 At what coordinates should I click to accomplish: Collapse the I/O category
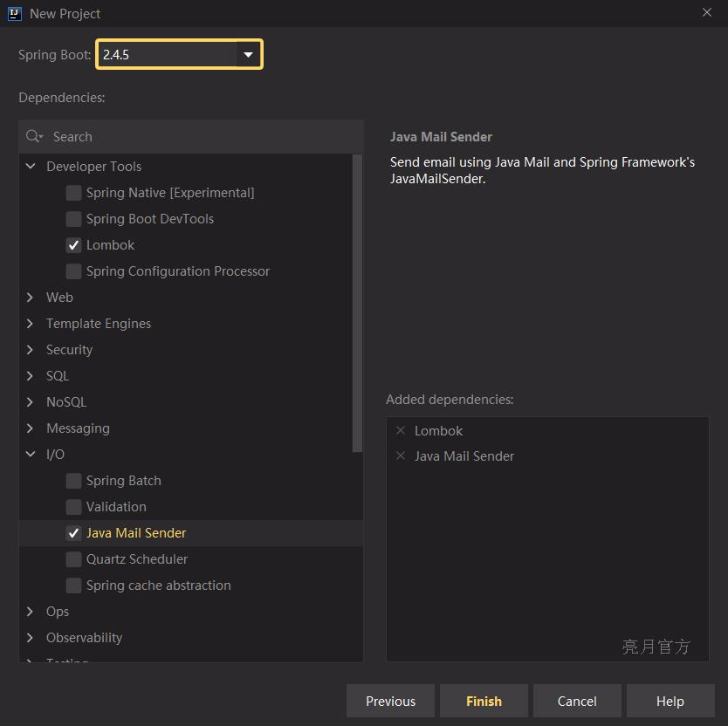(x=31, y=455)
